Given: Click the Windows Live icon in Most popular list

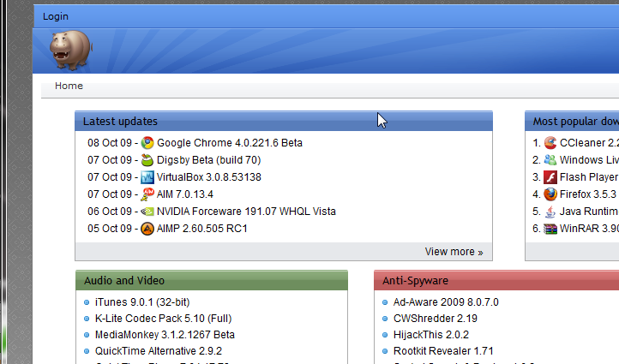Looking at the screenshot, I should coord(550,159).
